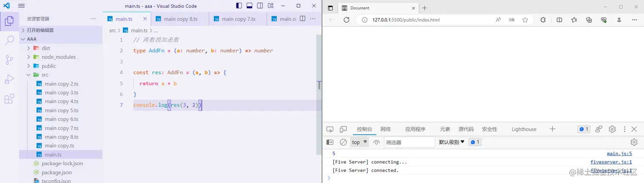Toggle the secondary side bar layout button
The image size is (644, 183).
coord(260,6)
